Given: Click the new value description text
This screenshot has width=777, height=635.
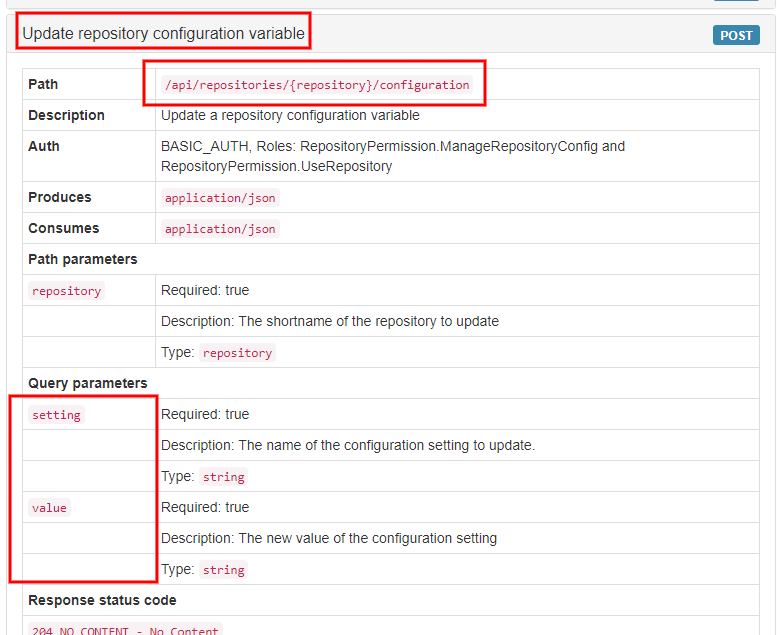Looking at the screenshot, I should pos(329,538).
